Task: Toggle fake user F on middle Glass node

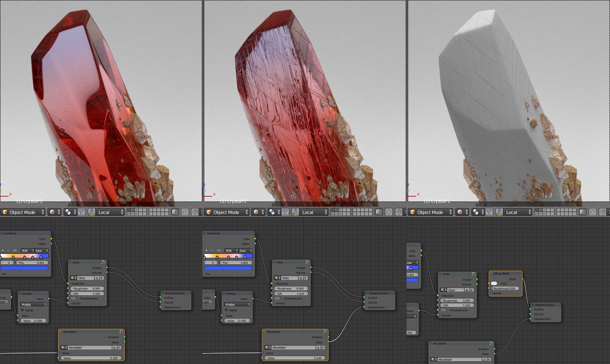Action: 306,278
